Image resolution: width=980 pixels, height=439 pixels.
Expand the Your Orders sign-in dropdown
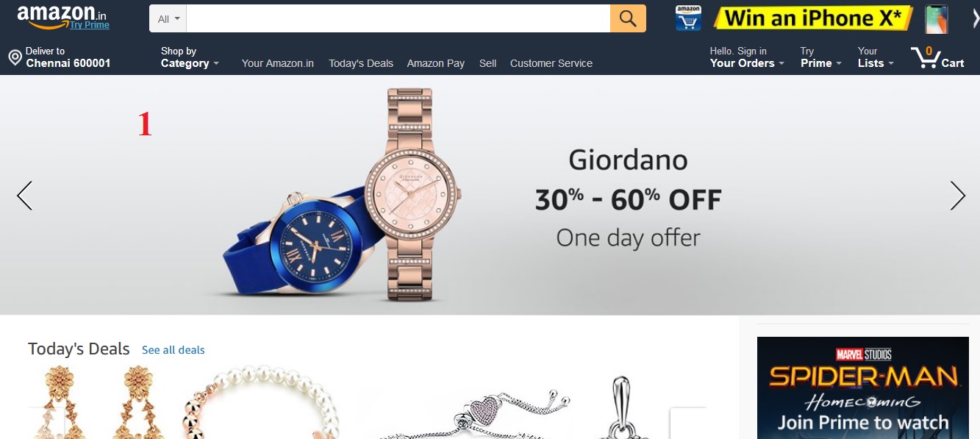pos(746,57)
